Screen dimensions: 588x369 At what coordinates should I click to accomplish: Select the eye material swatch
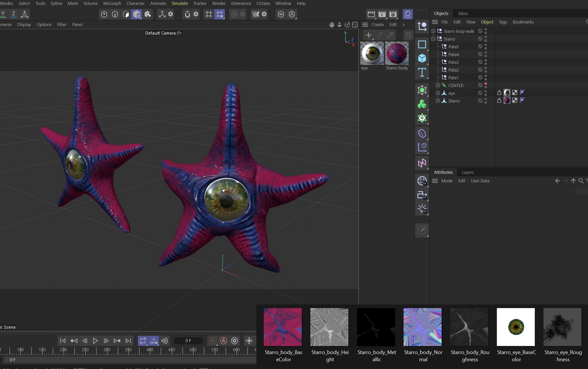tap(372, 53)
